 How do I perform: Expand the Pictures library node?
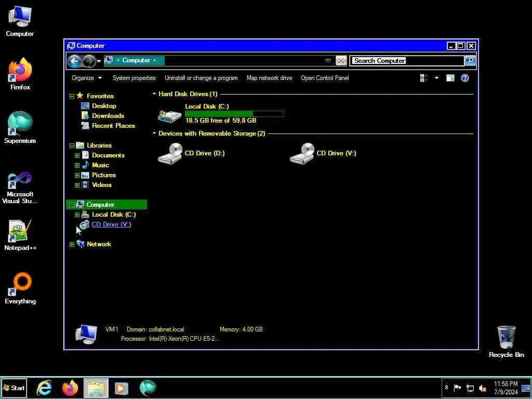(x=77, y=176)
